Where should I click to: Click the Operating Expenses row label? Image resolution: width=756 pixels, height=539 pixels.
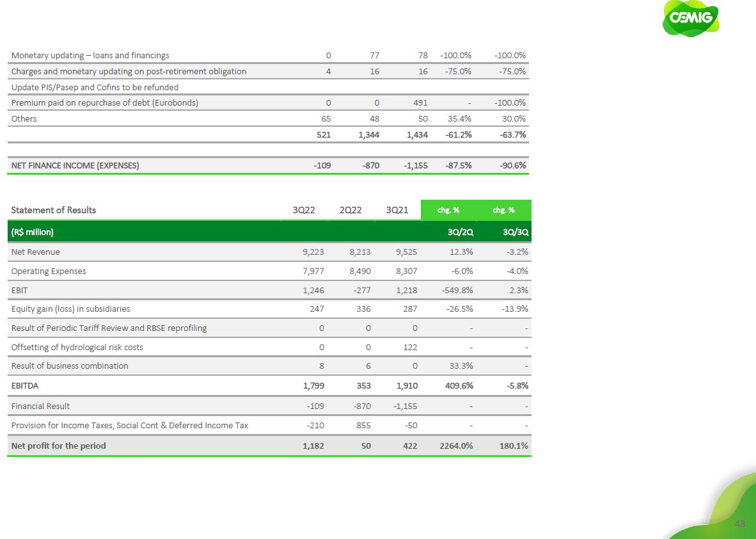click(49, 271)
